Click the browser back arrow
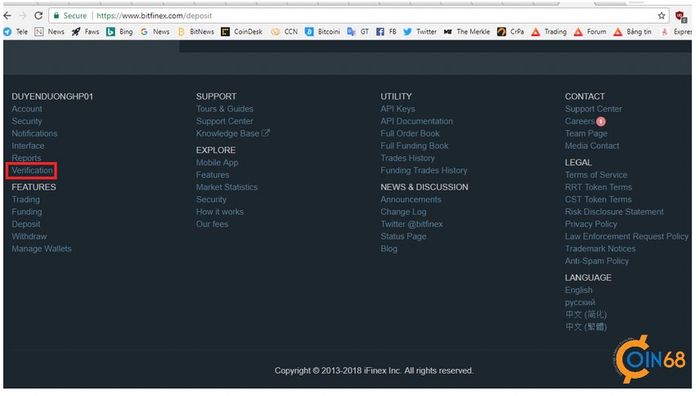Screen dimensions: 700x396 click(7, 16)
